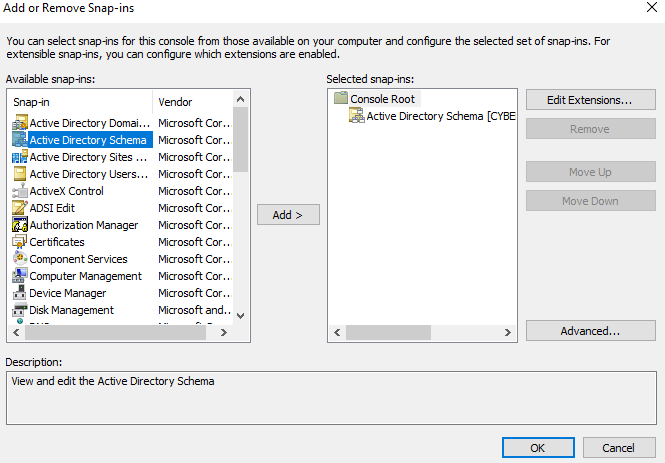
Task: Click the Active Directory Domains snap-in icon
Action: (20, 123)
